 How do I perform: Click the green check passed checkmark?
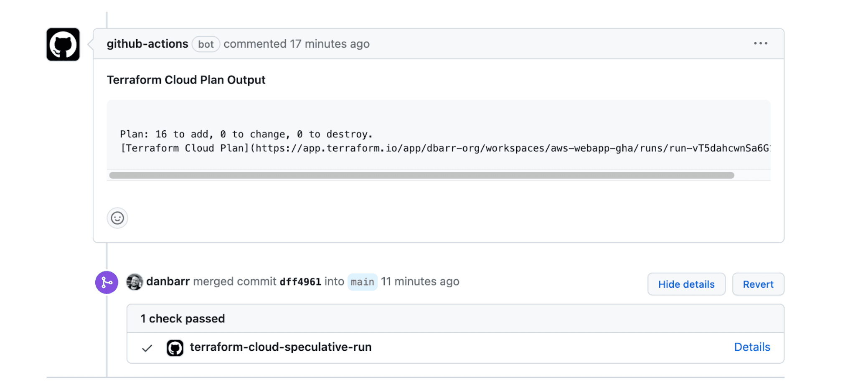point(147,347)
